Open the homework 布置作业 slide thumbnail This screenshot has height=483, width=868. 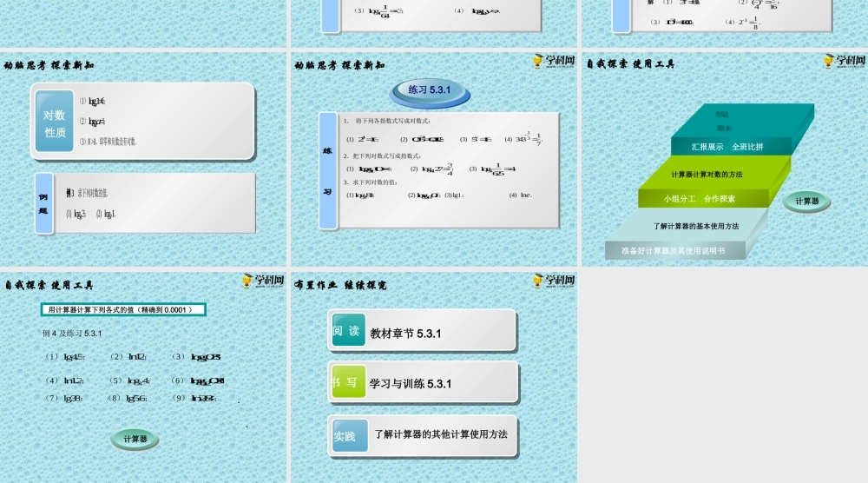pos(434,377)
